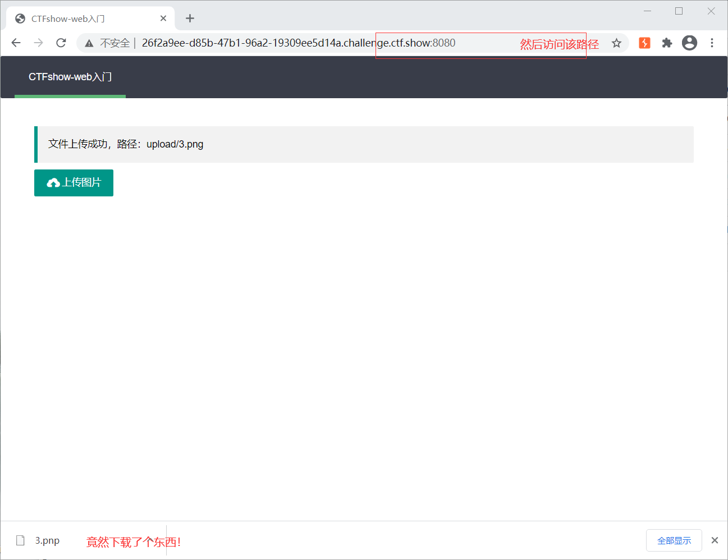The image size is (728, 560).
Task: Bookmark this page with the star
Action: coord(616,43)
